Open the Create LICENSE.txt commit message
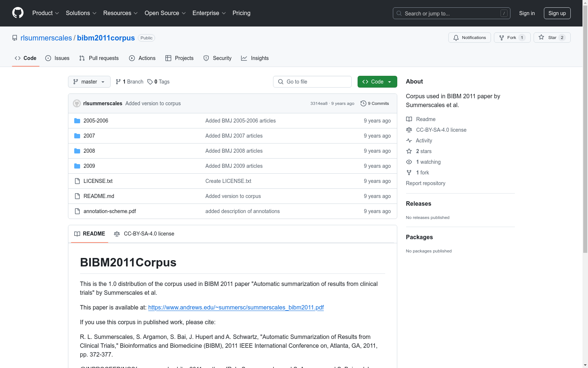 pyautogui.click(x=228, y=181)
